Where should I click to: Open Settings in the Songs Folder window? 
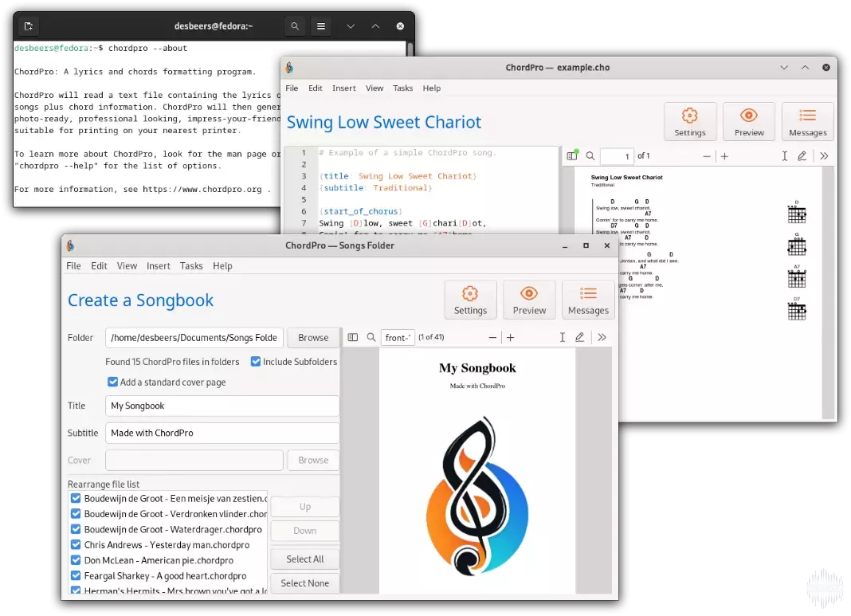(470, 300)
